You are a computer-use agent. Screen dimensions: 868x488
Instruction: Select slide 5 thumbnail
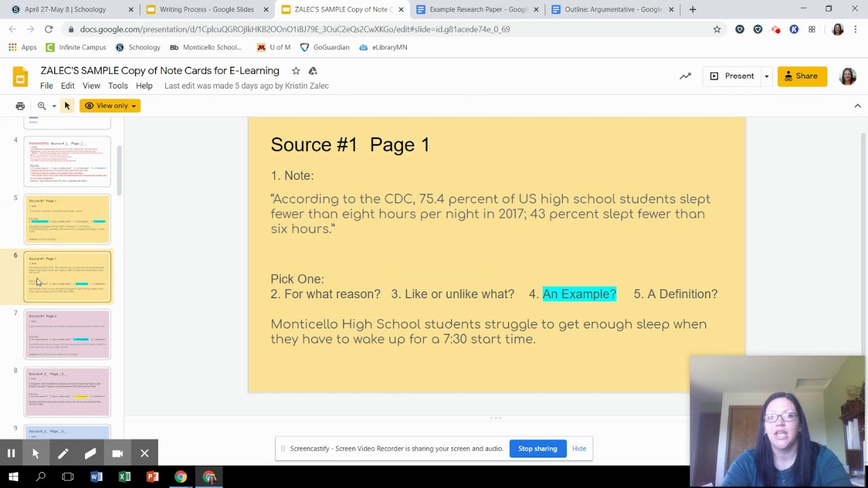coord(67,219)
